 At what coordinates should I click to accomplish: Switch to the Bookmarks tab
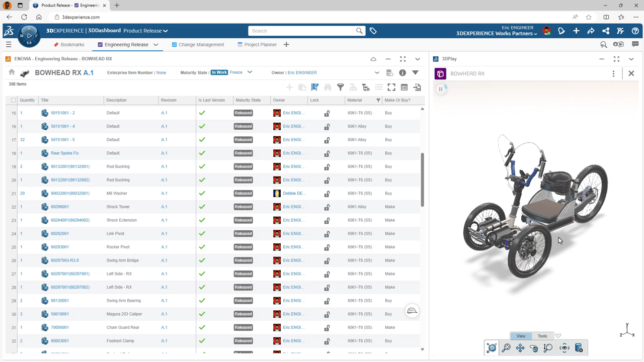(x=68, y=45)
